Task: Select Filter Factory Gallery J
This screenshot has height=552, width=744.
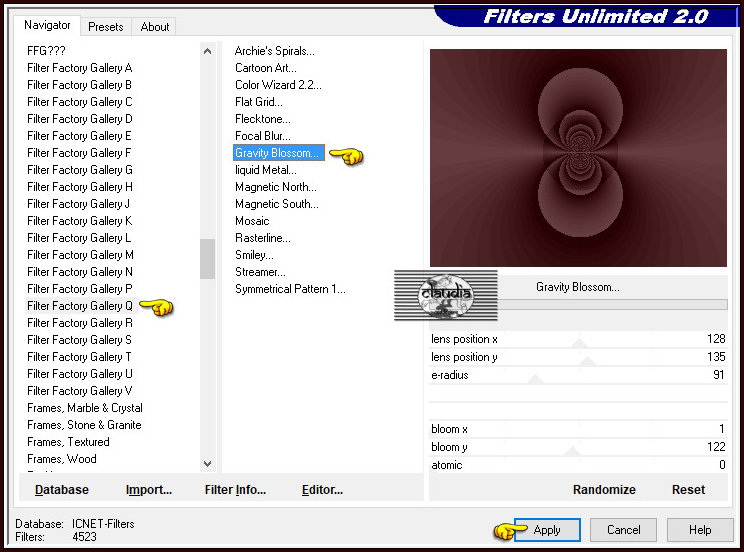Action: [x=78, y=204]
